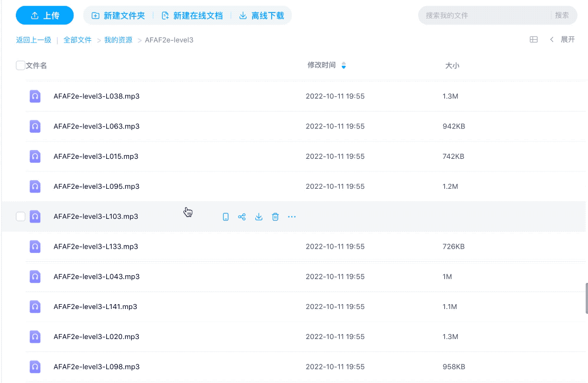Delete L103.mp3 with trash icon
The height and width of the screenshot is (383, 588).
click(x=275, y=217)
